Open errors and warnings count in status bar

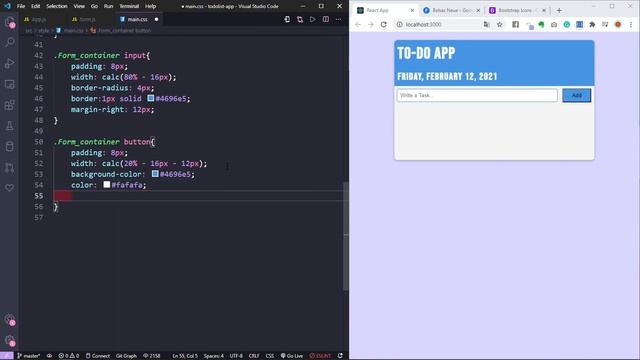pos(69,356)
